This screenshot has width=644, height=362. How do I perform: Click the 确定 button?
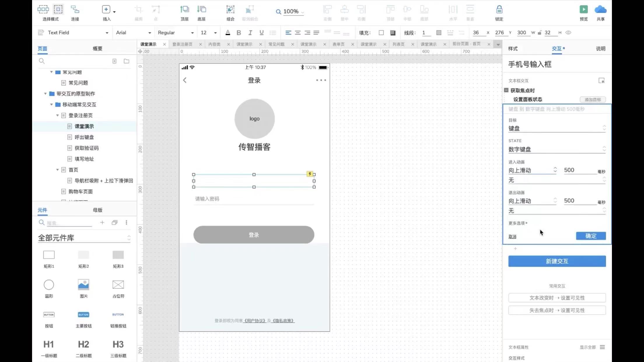[591, 236]
